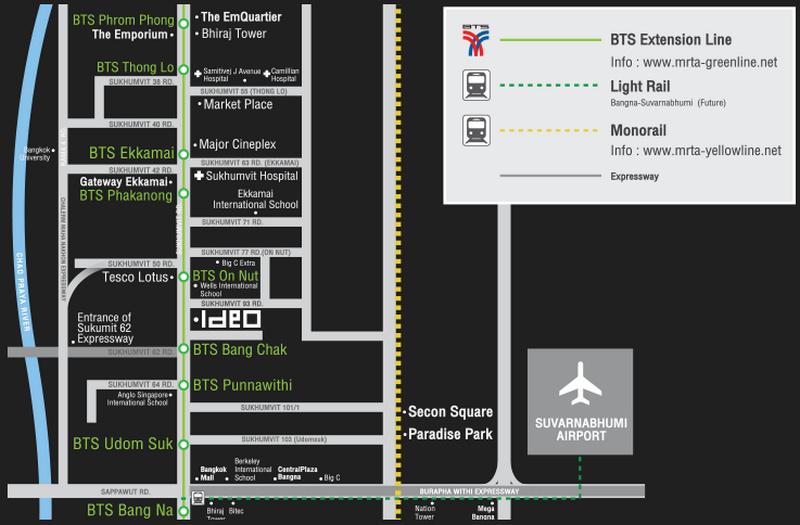
Task: Click the dashed green Light Rail legend line
Action: 549,85
